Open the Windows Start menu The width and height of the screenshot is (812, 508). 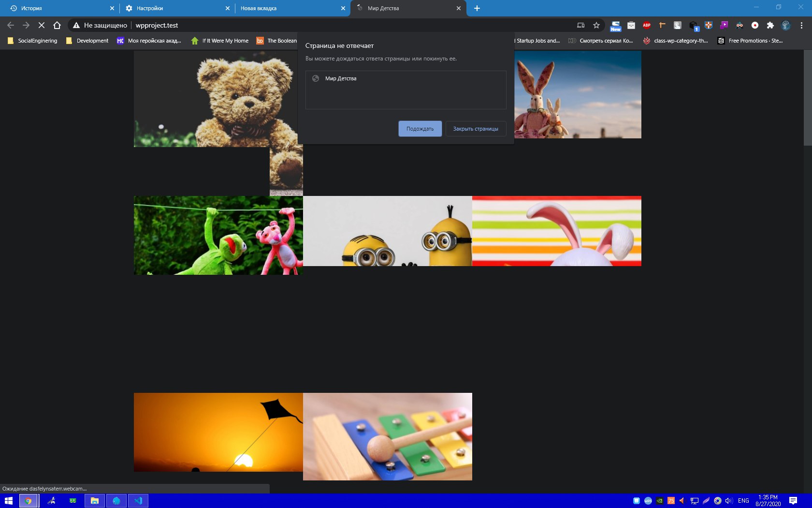8,501
